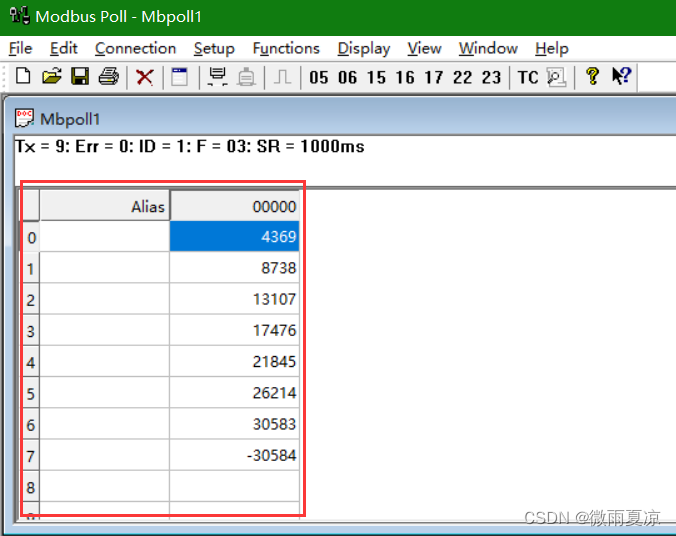This screenshot has height=536, width=676.
Task: Open the Window menu
Action: tap(488, 48)
